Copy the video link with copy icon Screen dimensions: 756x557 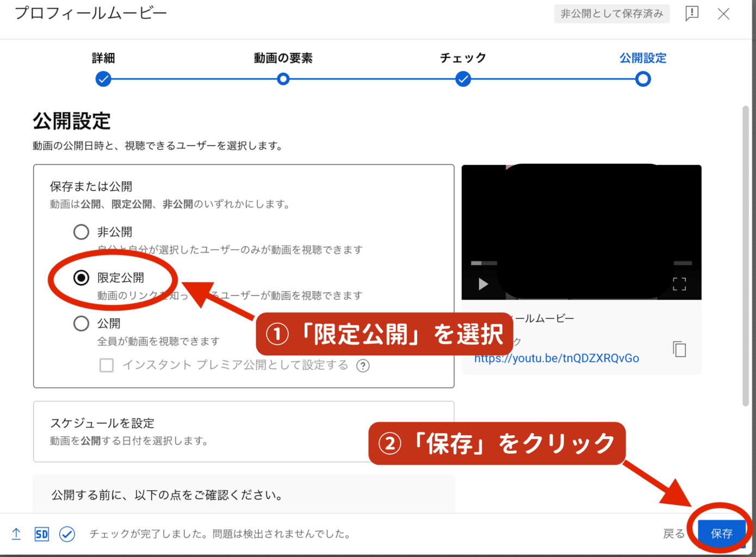[679, 349]
